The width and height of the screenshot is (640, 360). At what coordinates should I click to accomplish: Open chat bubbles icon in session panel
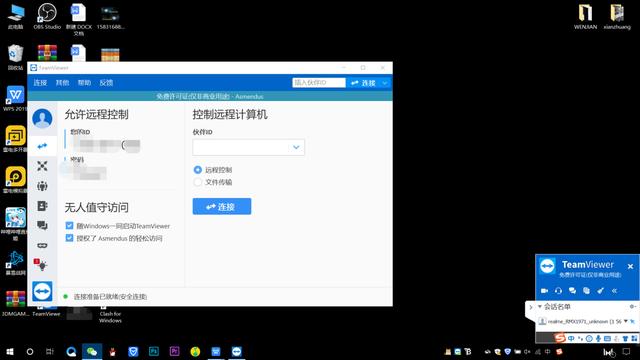point(572,291)
